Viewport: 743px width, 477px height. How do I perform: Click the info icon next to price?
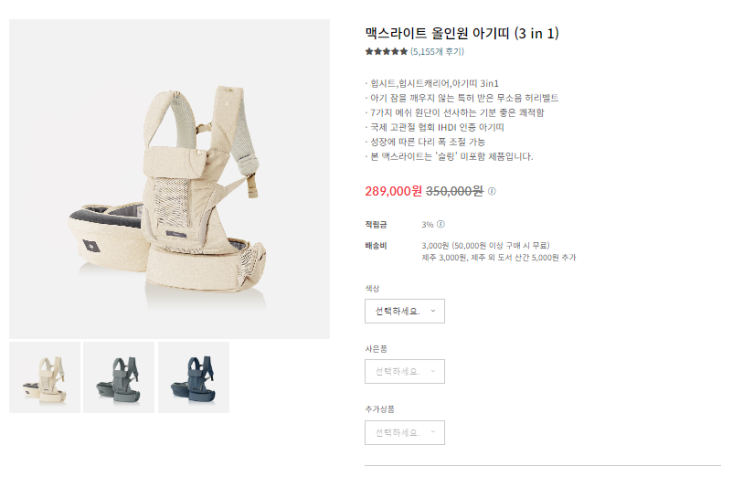pos(492,191)
